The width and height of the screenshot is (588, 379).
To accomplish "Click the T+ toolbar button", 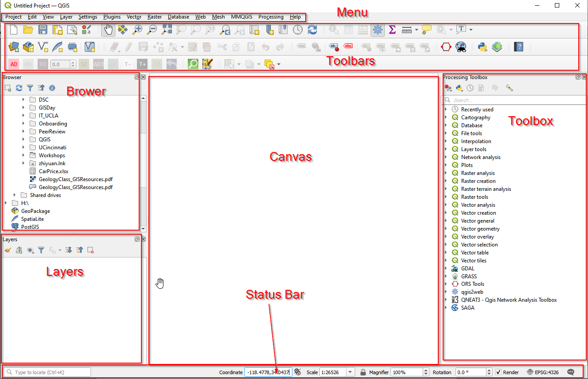I will coord(142,64).
